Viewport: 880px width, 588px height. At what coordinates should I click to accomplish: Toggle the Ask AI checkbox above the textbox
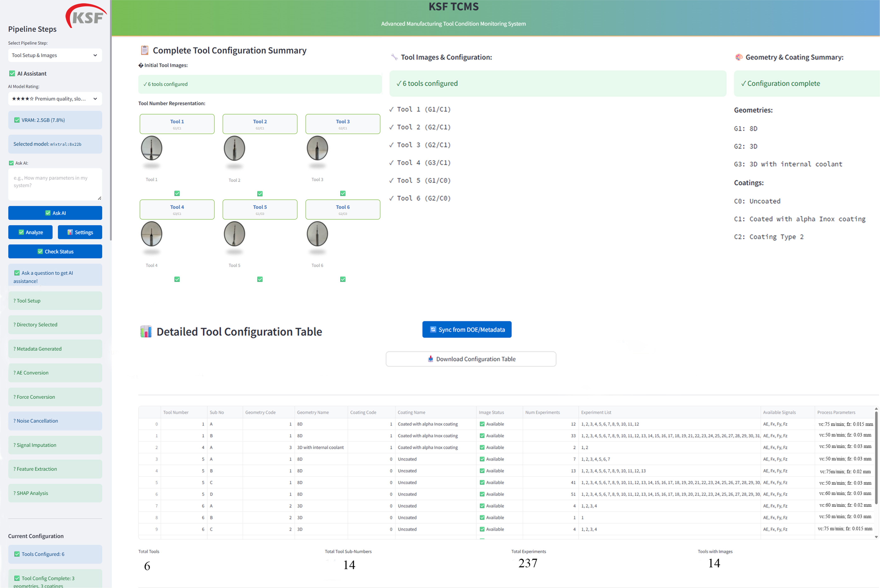[x=11, y=163]
